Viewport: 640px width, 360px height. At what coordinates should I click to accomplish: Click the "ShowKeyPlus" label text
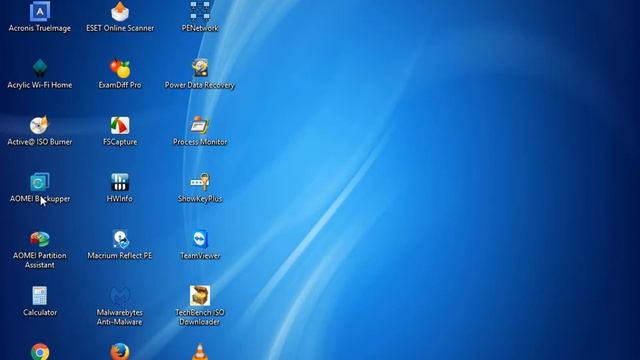tap(200, 199)
